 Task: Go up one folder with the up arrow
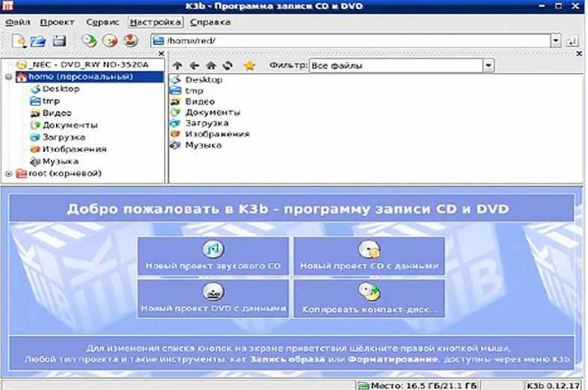[x=178, y=66]
